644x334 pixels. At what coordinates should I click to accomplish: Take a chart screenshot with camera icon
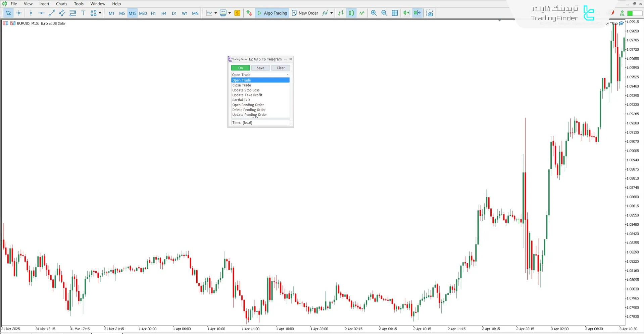430,13
